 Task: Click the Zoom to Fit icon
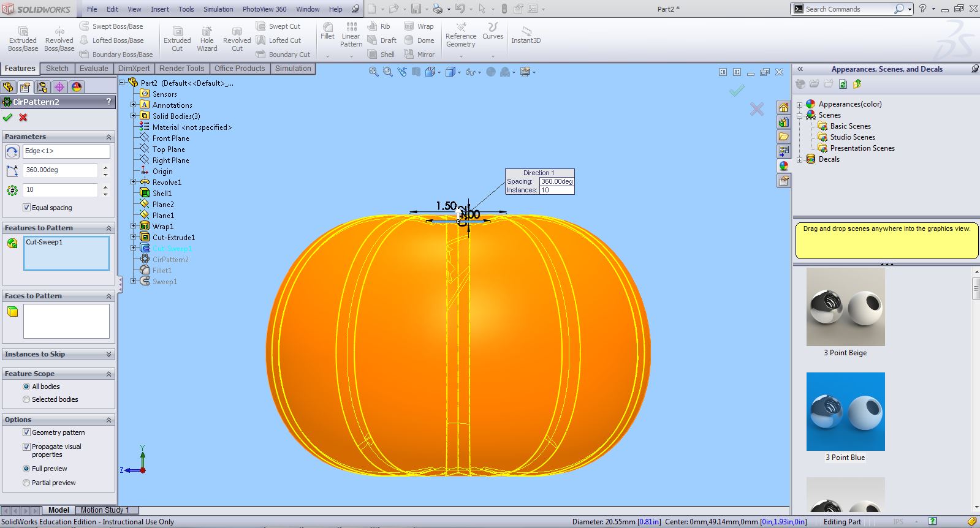(373, 72)
